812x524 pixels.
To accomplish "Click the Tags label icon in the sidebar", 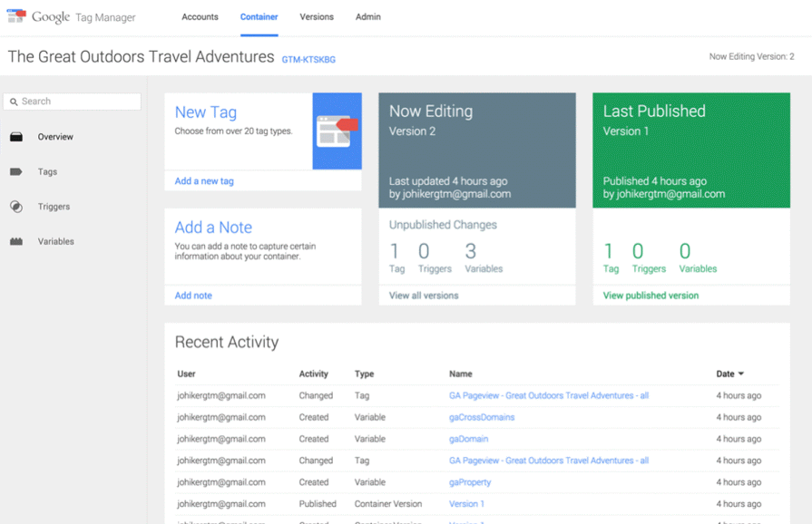I will pos(16,171).
